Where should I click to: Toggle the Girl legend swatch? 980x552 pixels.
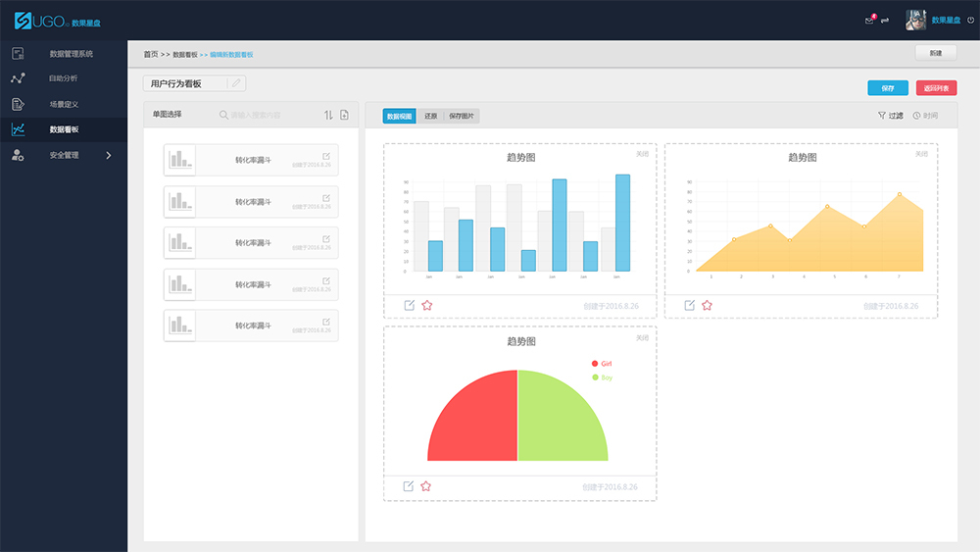point(595,363)
